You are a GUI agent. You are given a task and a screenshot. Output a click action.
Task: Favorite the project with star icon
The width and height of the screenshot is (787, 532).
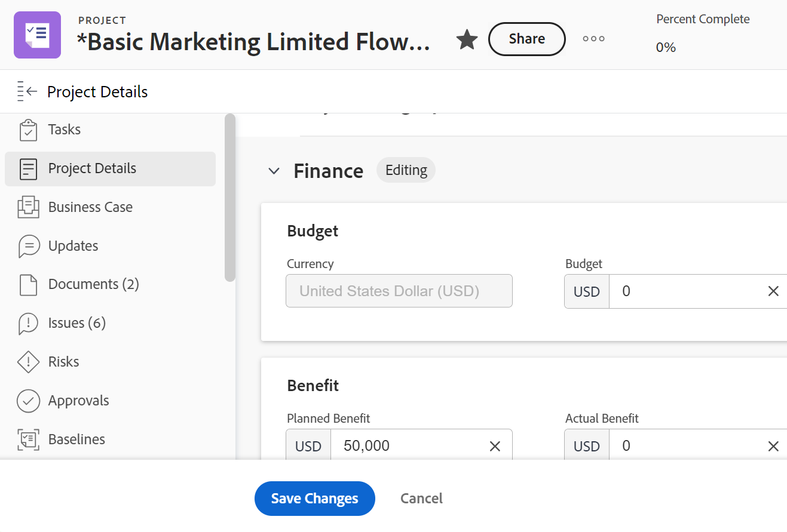467,40
